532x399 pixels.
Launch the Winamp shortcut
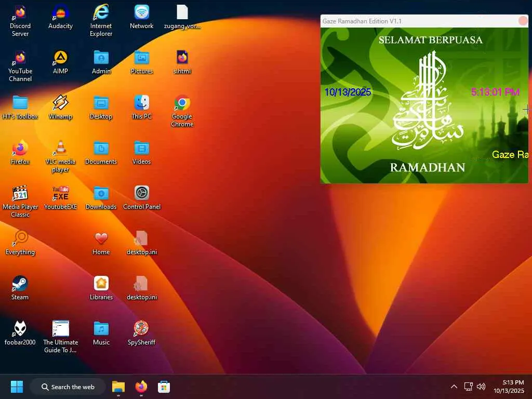tap(60, 108)
